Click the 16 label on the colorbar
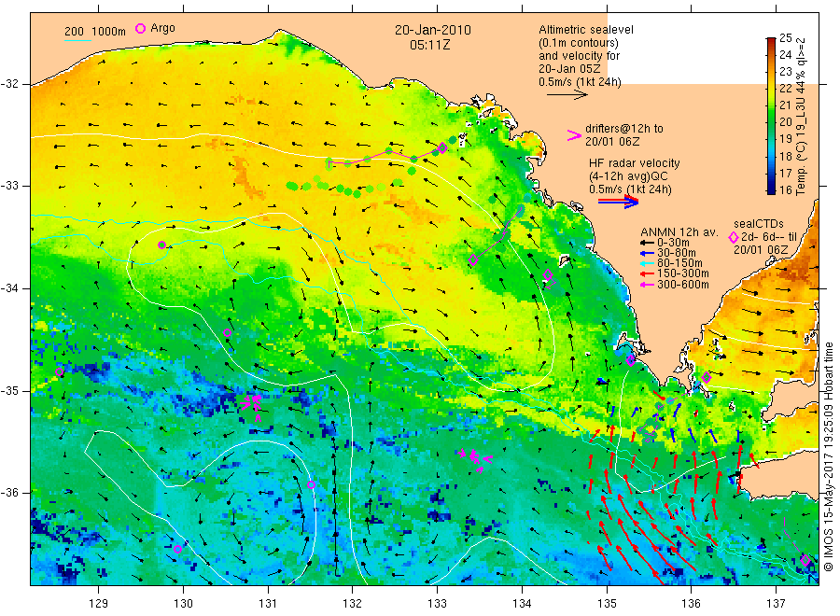Image resolution: width=840 pixels, height=616 pixels. coord(785,189)
